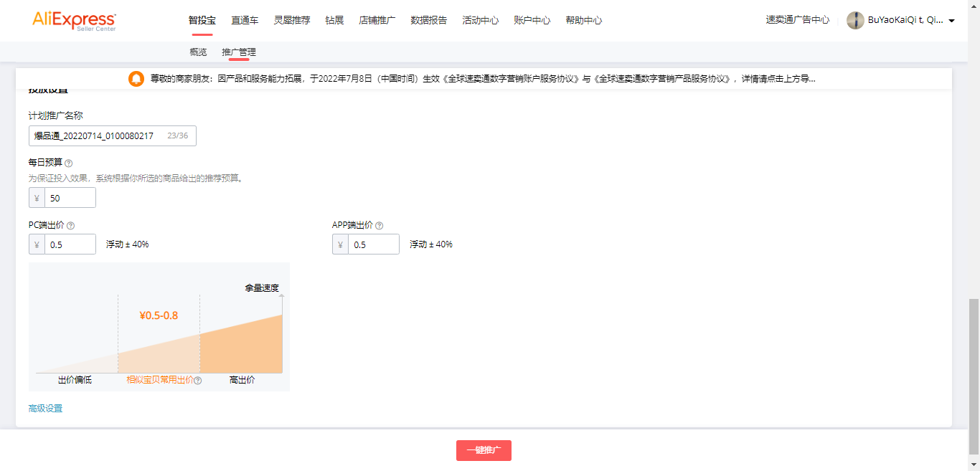Viewport: 980px width, 471px height.
Task: Open the 高级设置 link
Action: (46, 407)
